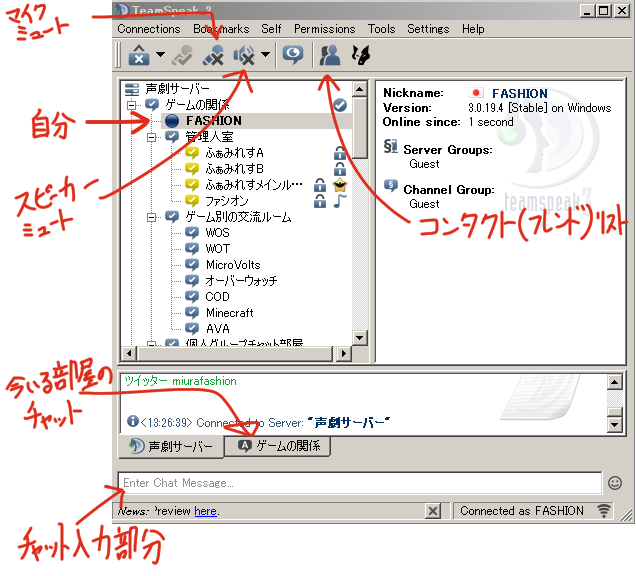Screen dimensions: 636x576
Task: Click the Server Groups icon in info panel
Action: [391, 146]
